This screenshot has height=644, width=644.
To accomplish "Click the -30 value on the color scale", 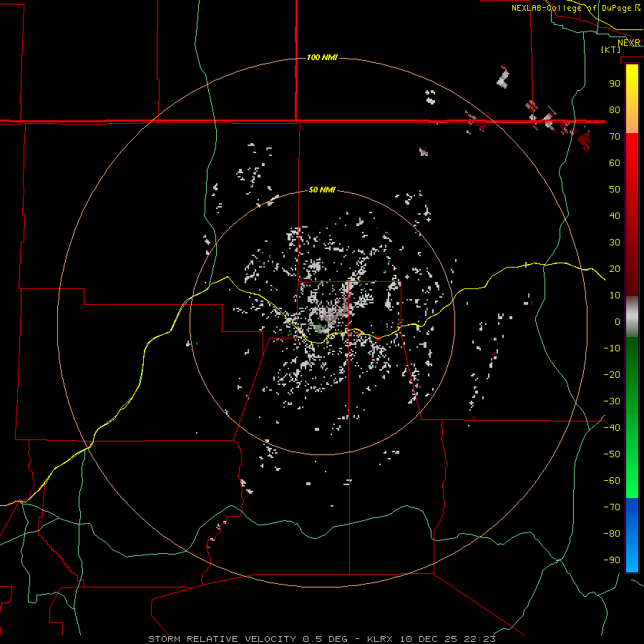I will pos(612,401).
